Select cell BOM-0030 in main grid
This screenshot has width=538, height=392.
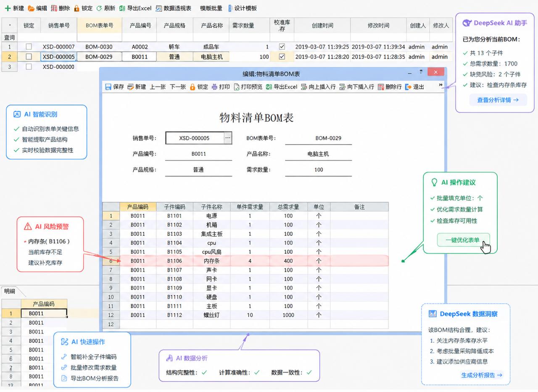pos(99,47)
